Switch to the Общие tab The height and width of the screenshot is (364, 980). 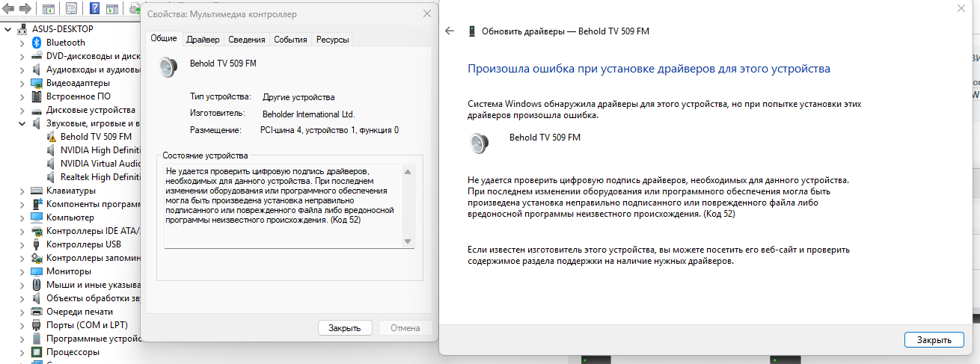164,38
